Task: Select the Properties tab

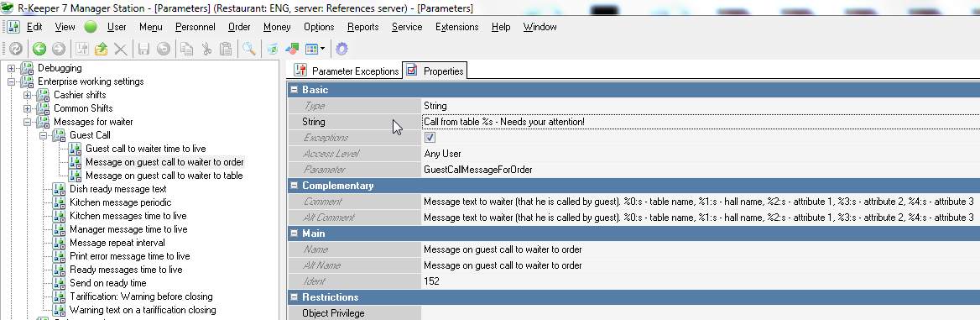Action: (435, 71)
